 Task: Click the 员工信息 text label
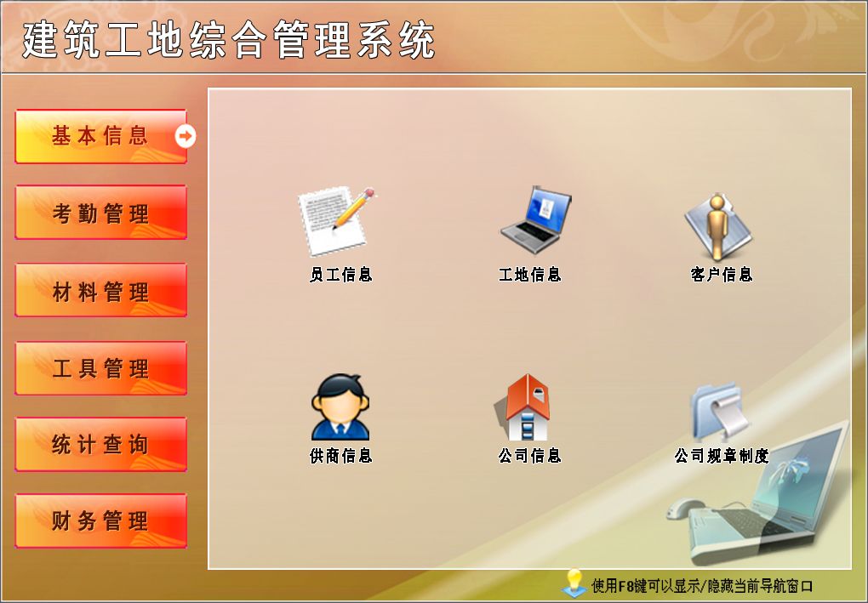(x=340, y=275)
